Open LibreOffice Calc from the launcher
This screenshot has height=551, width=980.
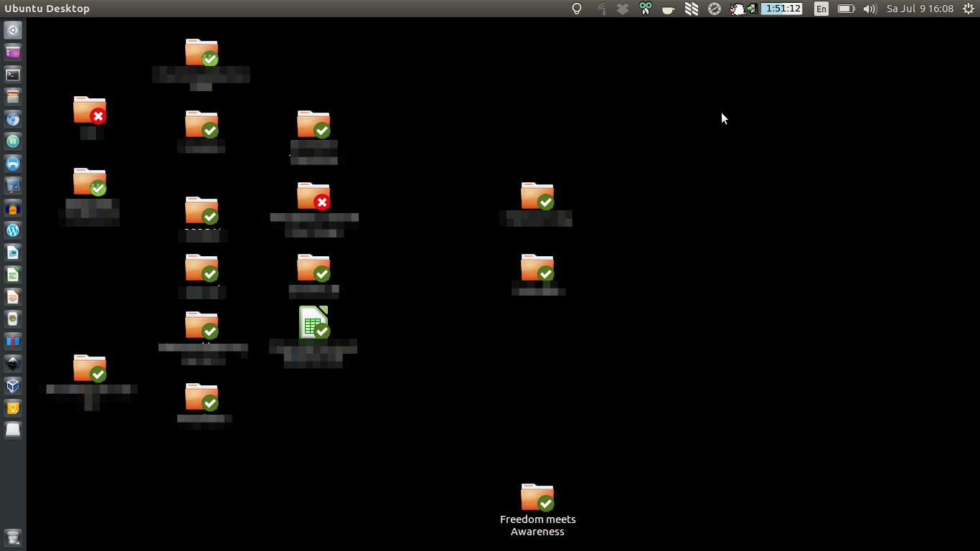[x=13, y=274]
